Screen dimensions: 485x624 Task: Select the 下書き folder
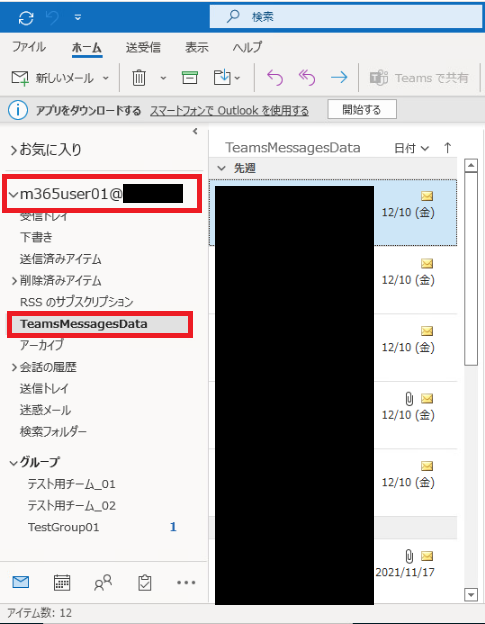36,237
